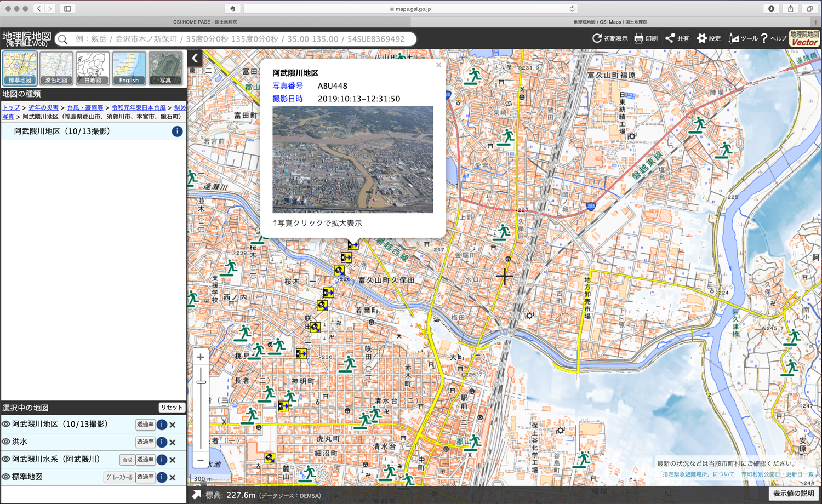822x504 pixels.
Task: Click the search magnifier icon in the search box
Action: click(63, 39)
